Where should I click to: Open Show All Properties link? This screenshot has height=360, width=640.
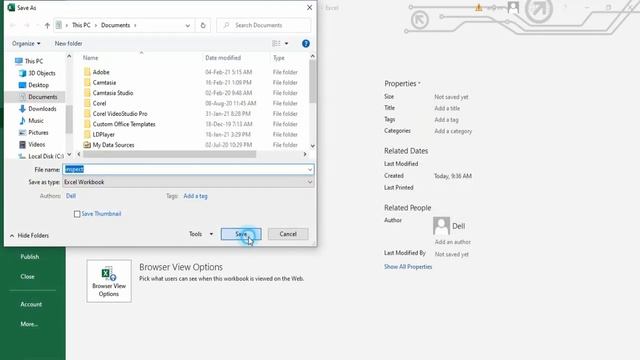tap(408, 267)
